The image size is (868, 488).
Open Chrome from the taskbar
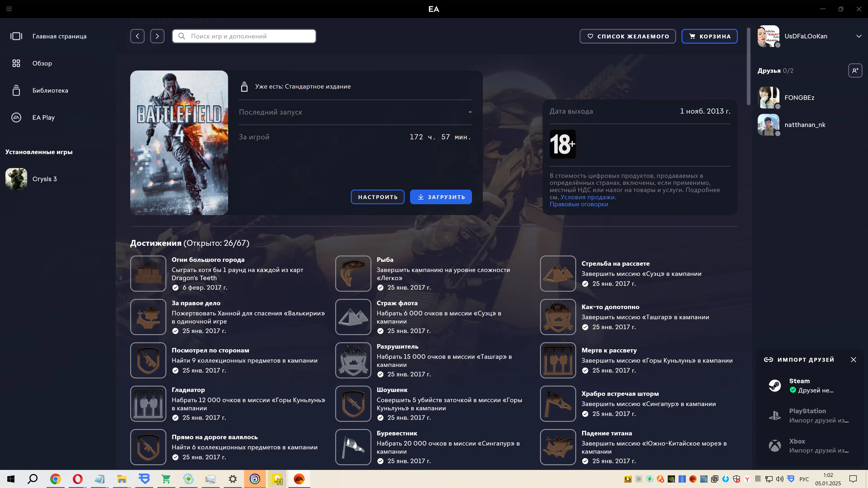[x=55, y=479]
